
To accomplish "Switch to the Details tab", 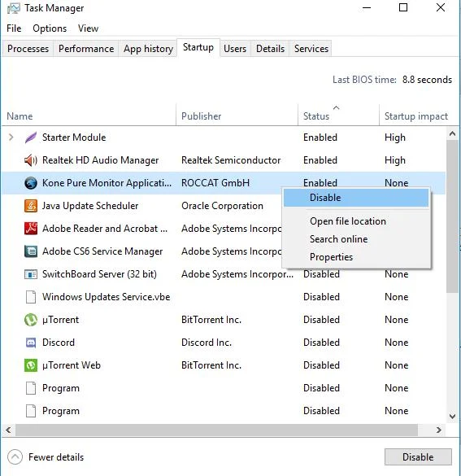I will (270, 49).
